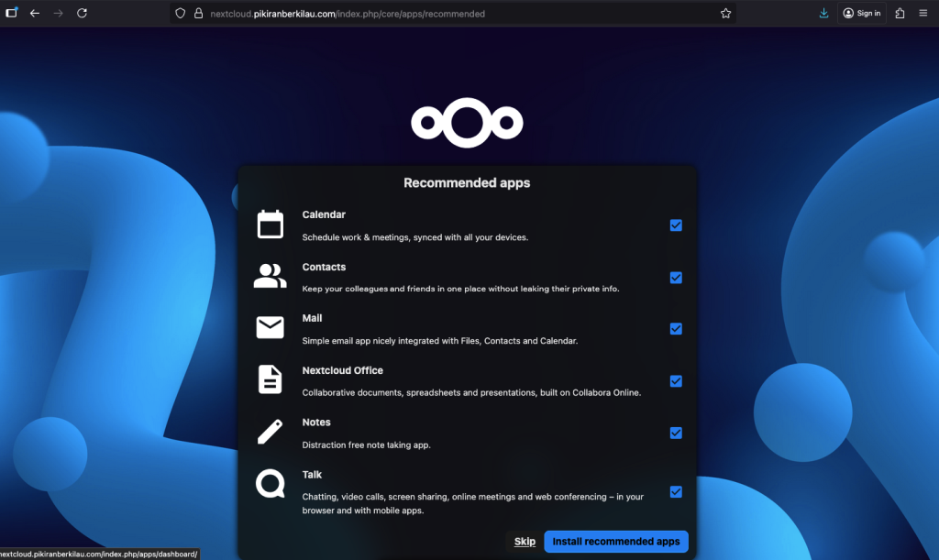
Task: Click the Nextcloud logo
Action: point(467,122)
